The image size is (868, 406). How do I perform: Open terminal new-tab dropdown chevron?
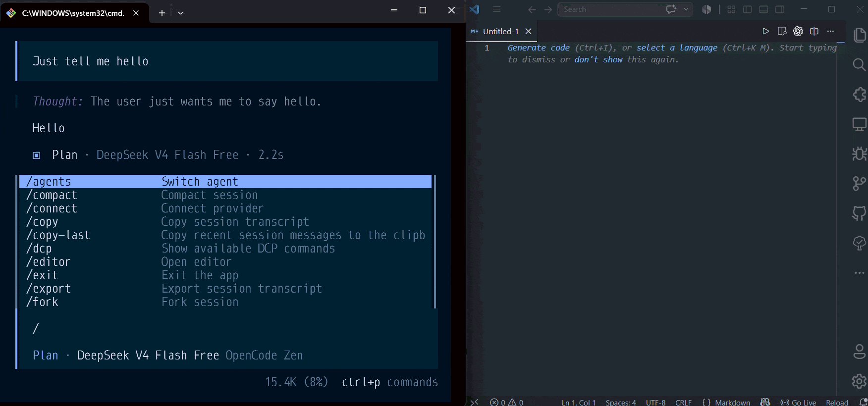[180, 13]
